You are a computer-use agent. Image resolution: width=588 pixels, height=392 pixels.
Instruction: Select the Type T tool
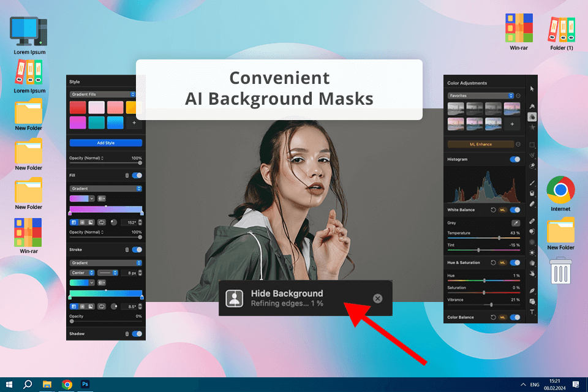click(532, 312)
